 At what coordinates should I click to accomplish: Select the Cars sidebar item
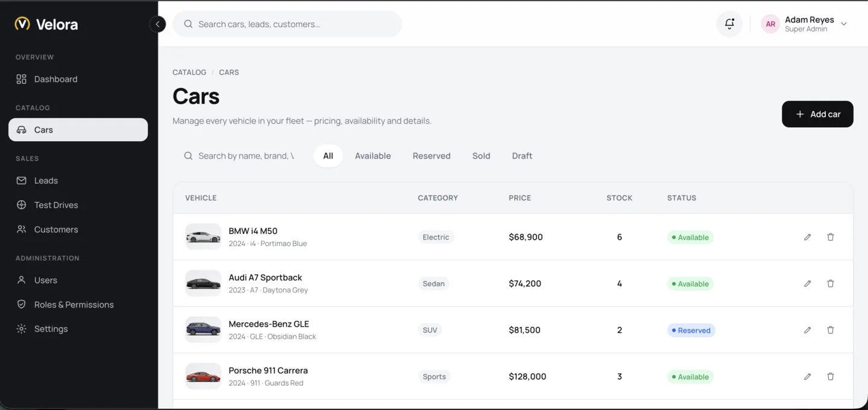click(78, 130)
